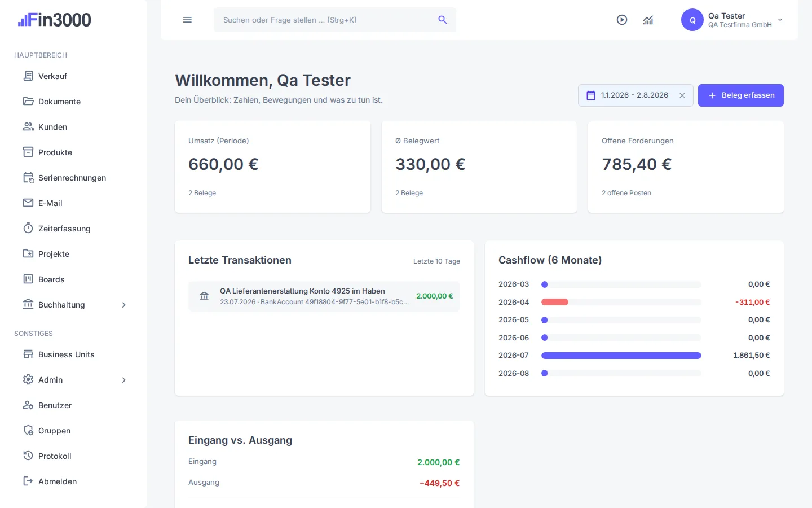Click the magnifier search icon
This screenshot has width=812, height=508.
point(443,20)
